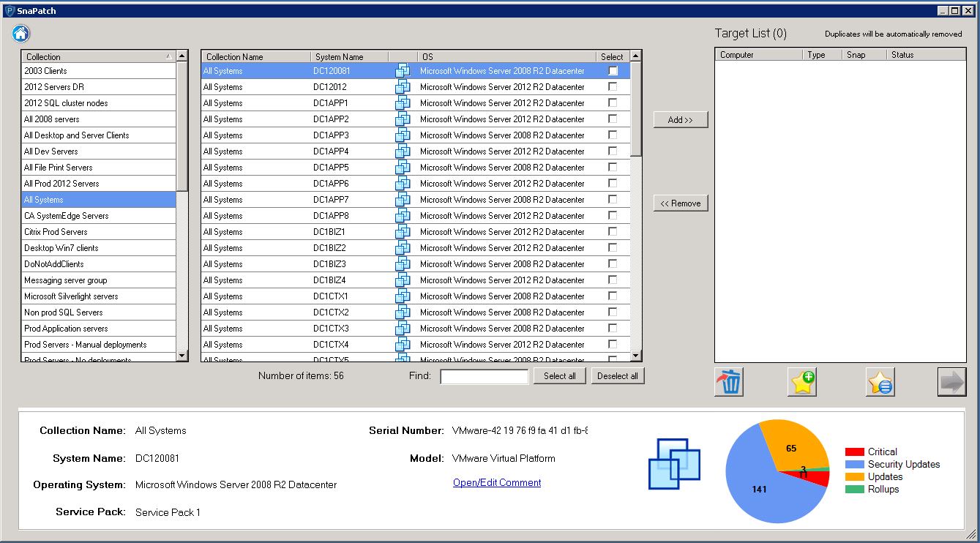Click the system icon for DC120081

pyautogui.click(x=403, y=71)
